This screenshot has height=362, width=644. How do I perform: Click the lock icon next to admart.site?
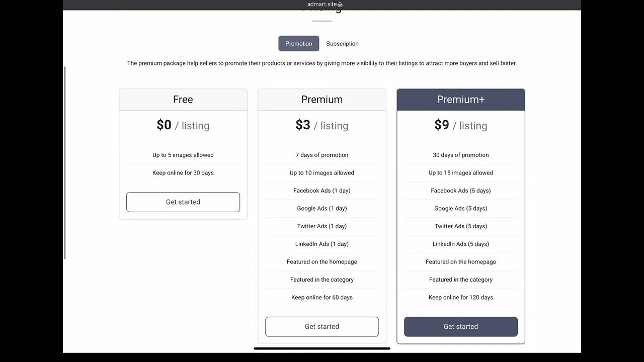[x=340, y=5]
